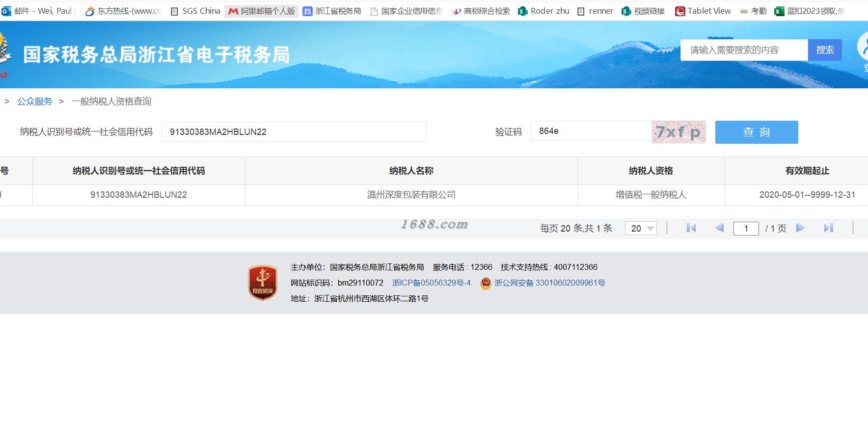Open the 东方热线 bookmark
The width and height of the screenshot is (868, 446).
123,11
